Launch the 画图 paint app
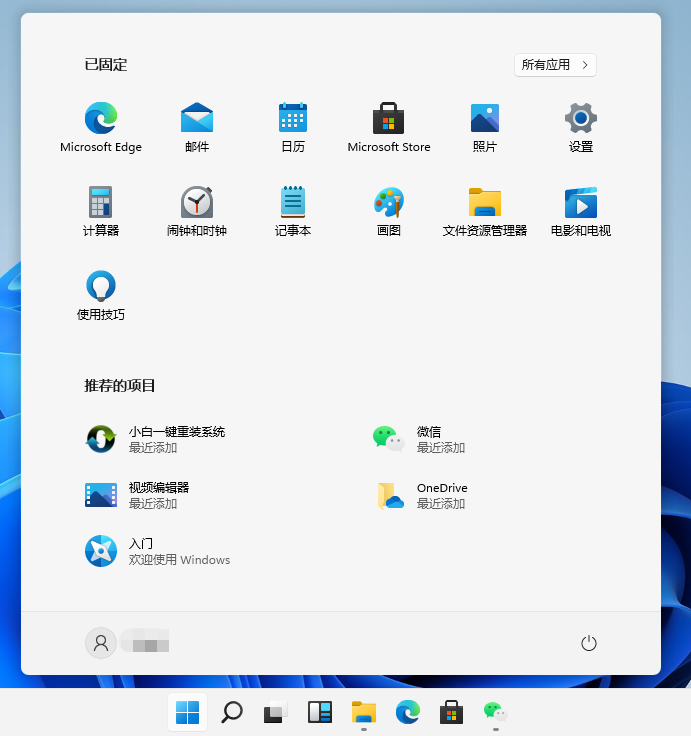The image size is (691, 736). tap(389, 211)
